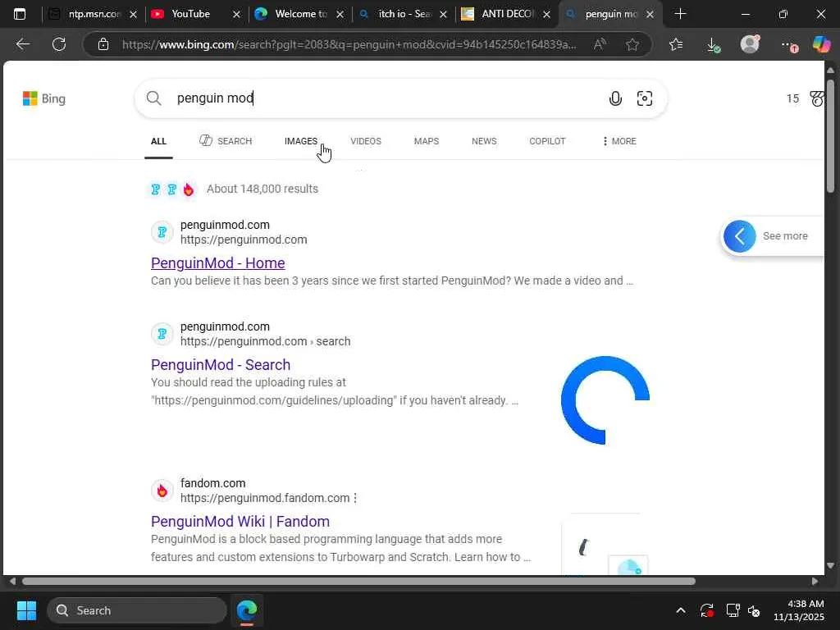
Task: Click the penguinmod.com favicon of Home result
Action: (162, 232)
